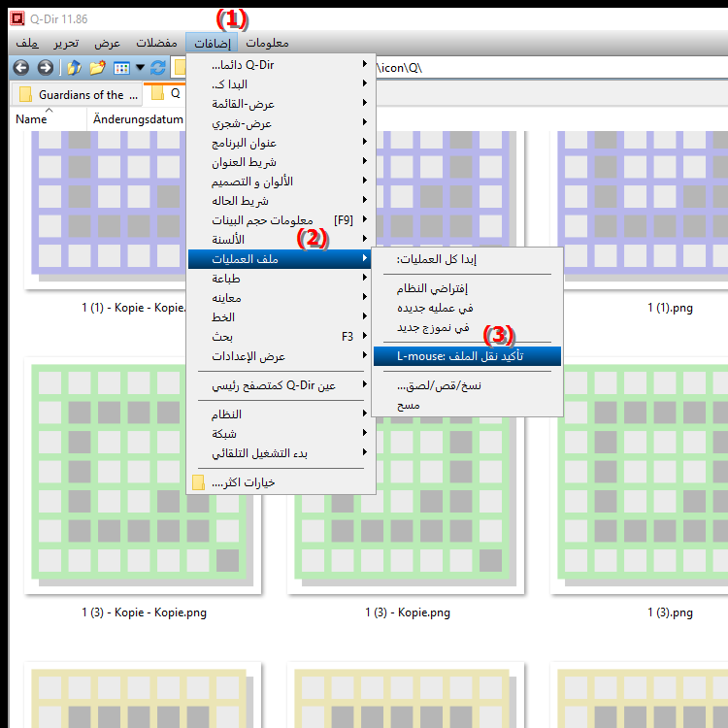Image resolution: width=728 pixels, height=728 pixels.
Task: Click the view mode grid icon
Action: tap(121, 68)
